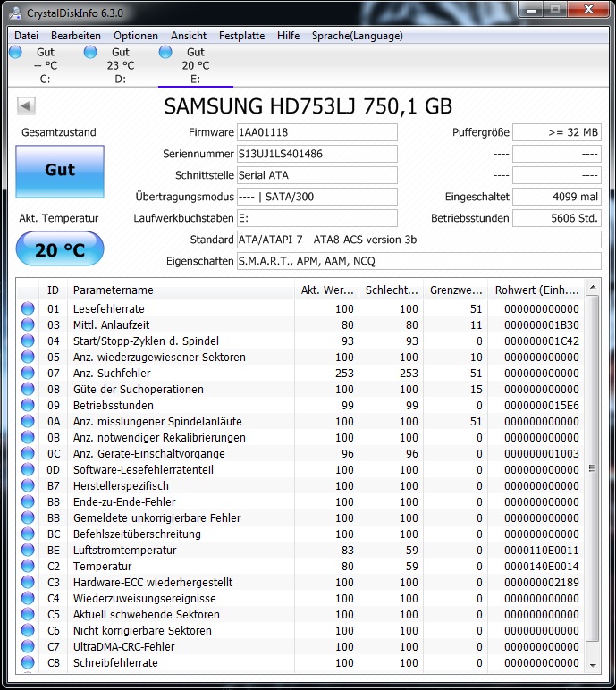
Task: Click the Eigenschaften field with S.M.A.R.T.
Action: pyautogui.click(x=418, y=261)
